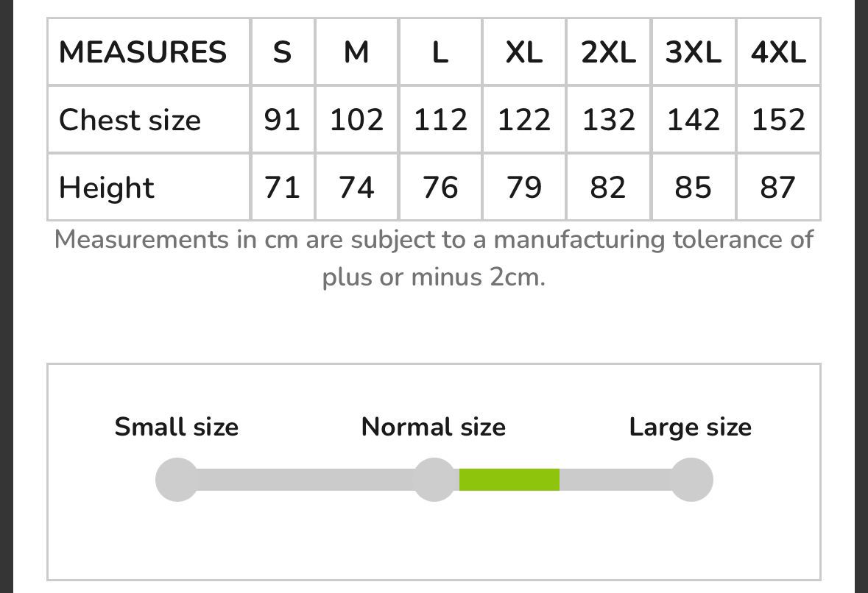
Task: Click the Height row label
Action: click(106, 188)
